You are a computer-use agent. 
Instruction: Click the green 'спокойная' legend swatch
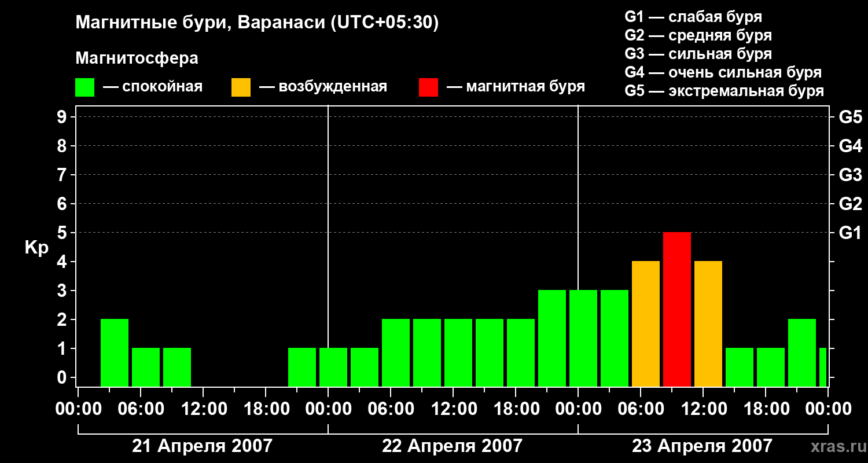click(x=85, y=87)
